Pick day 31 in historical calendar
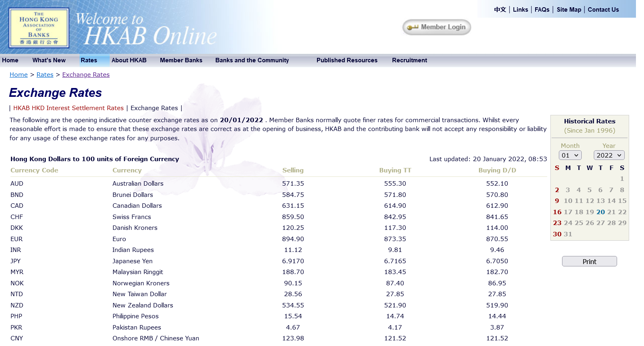The width and height of the screenshot is (644, 346). (568, 234)
